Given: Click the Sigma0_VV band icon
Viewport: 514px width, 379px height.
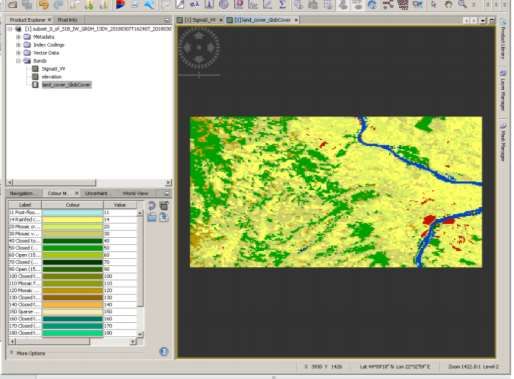Looking at the screenshot, I should pos(35,69).
